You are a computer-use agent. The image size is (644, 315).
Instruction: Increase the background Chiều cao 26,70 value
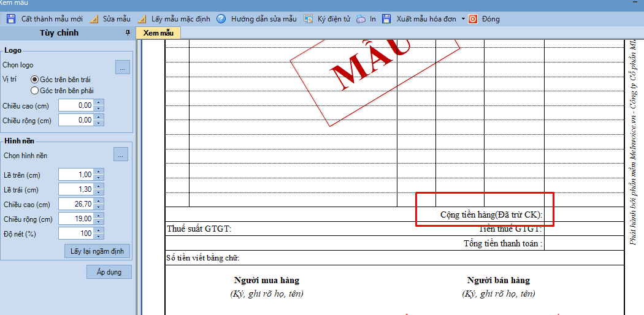point(99,201)
